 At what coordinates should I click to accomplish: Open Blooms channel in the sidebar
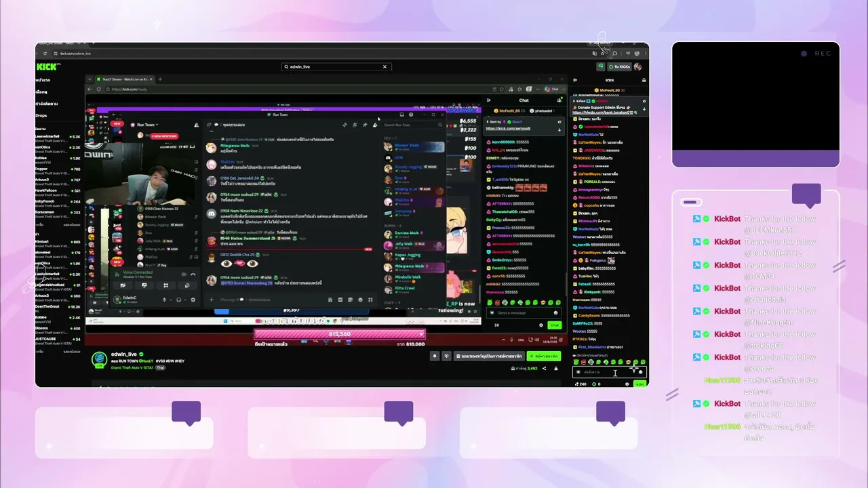[58, 329]
